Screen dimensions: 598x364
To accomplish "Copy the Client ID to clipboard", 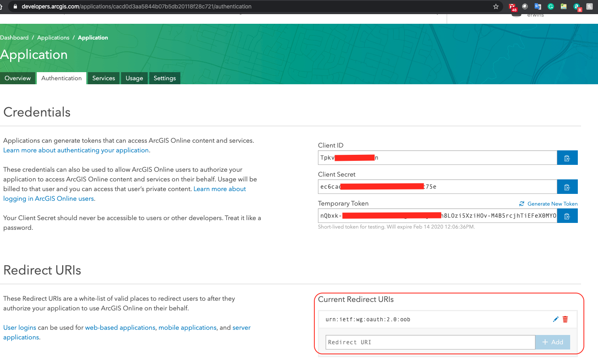I will click(567, 158).
